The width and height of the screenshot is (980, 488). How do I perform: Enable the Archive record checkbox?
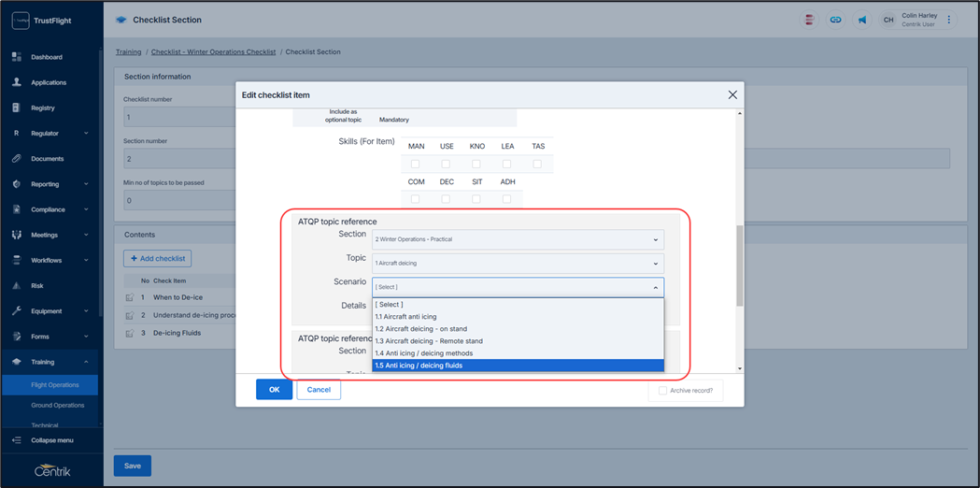click(662, 391)
